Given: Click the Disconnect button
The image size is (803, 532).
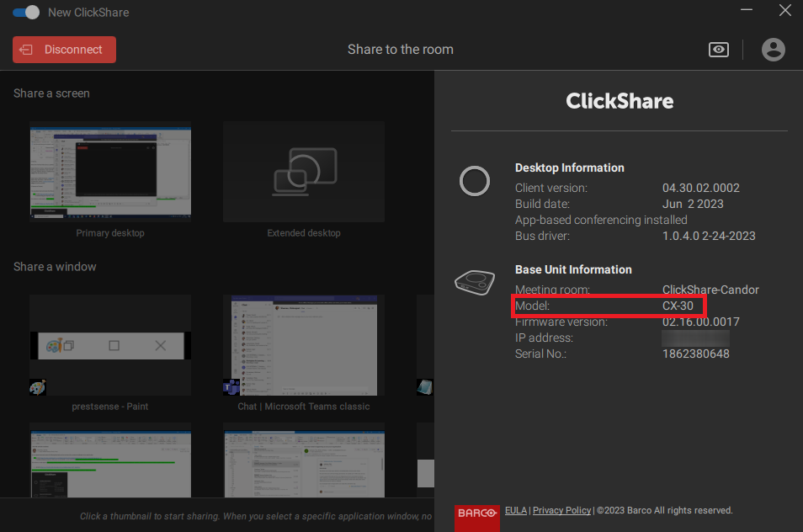Looking at the screenshot, I should tap(64, 50).
